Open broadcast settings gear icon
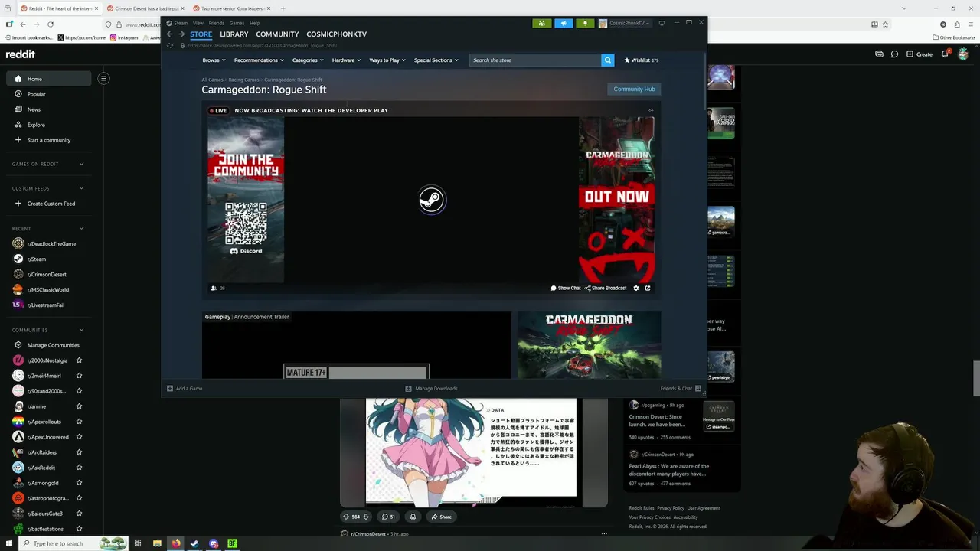The height and width of the screenshot is (551, 980). pyautogui.click(x=635, y=289)
